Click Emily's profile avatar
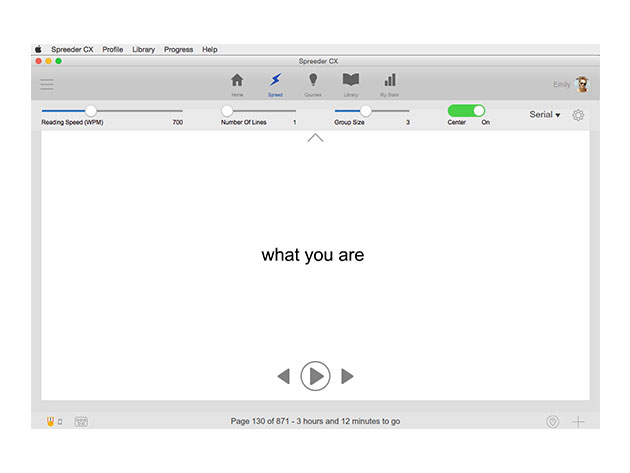 pos(582,84)
